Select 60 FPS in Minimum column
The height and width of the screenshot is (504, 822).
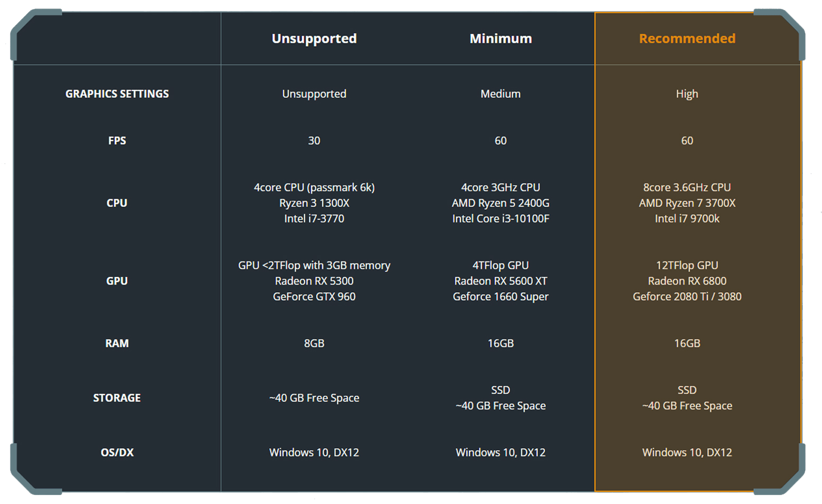pyautogui.click(x=500, y=140)
